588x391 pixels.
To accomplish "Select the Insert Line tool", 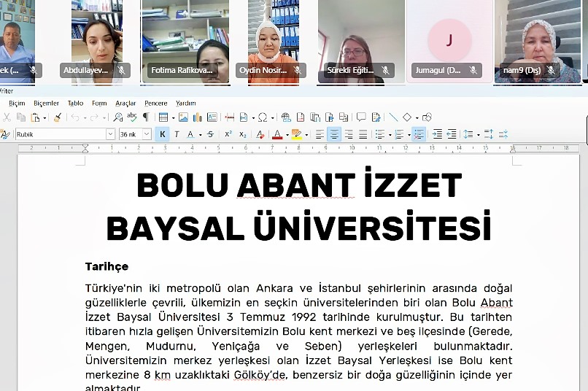I will pyautogui.click(x=393, y=117).
